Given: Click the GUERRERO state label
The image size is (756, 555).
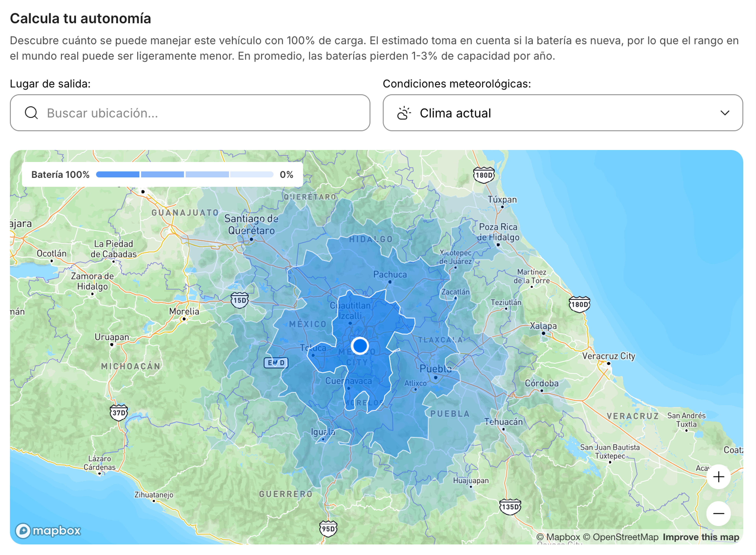Looking at the screenshot, I should pos(286,494).
